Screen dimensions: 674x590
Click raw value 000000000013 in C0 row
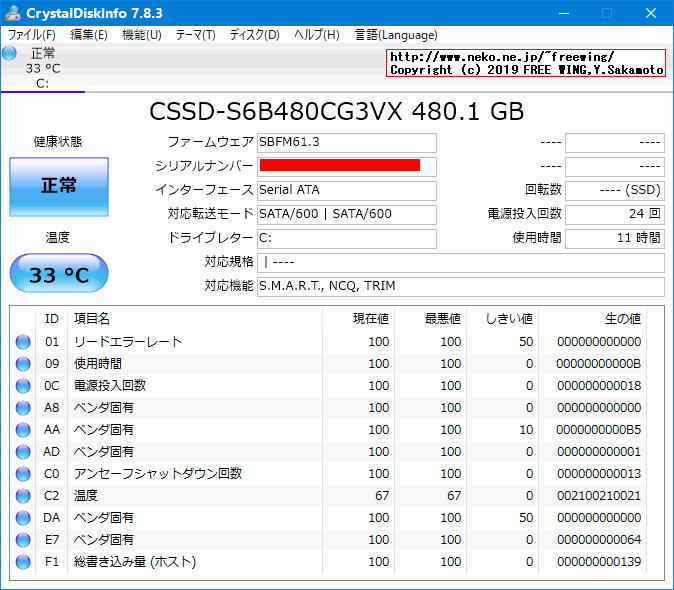point(599,474)
